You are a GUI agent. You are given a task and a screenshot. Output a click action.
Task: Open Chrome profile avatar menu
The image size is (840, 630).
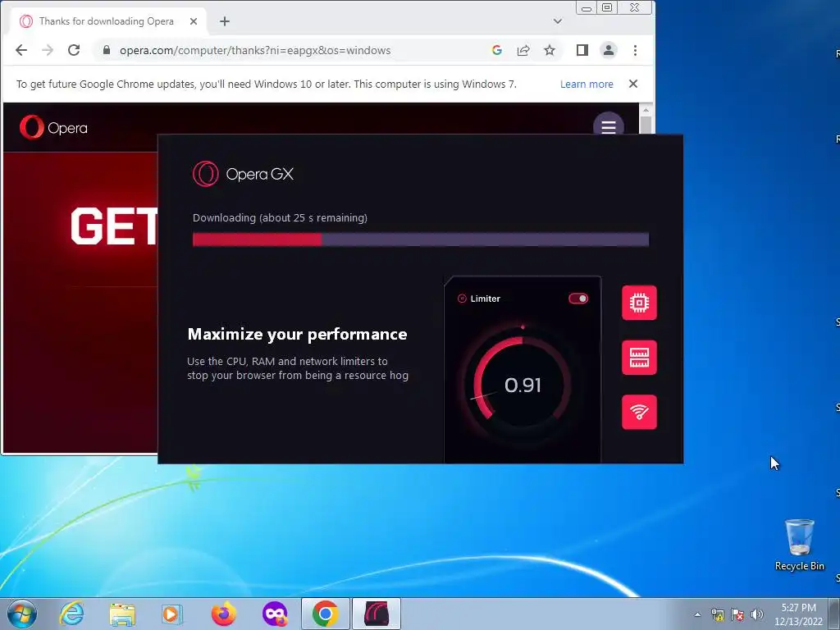[609, 50]
